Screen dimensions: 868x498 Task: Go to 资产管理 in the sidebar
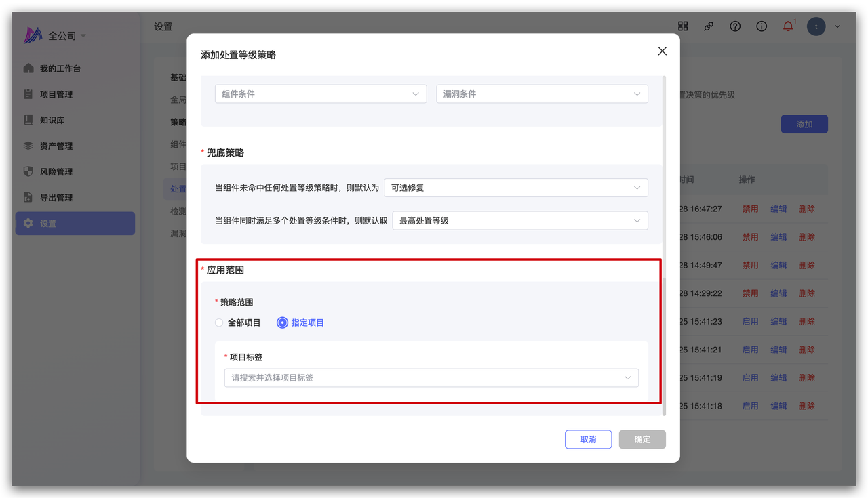click(x=56, y=146)
